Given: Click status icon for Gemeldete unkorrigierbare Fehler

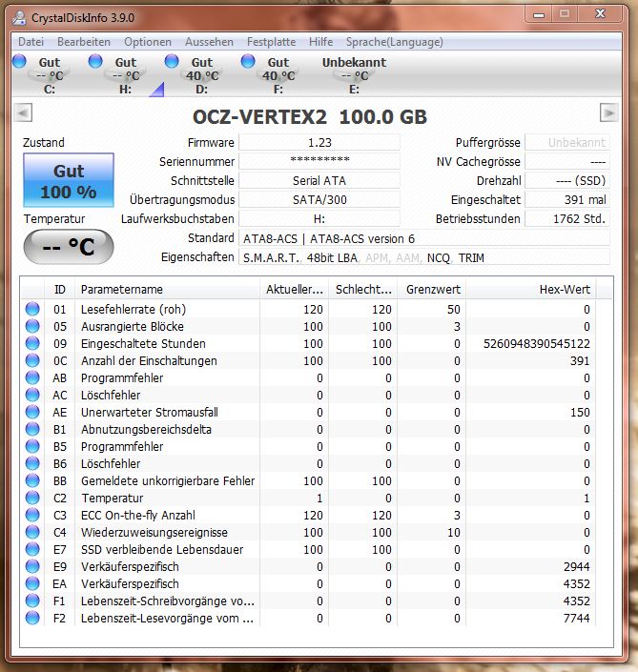Looking at the screenshot, I should click(32, 480).
